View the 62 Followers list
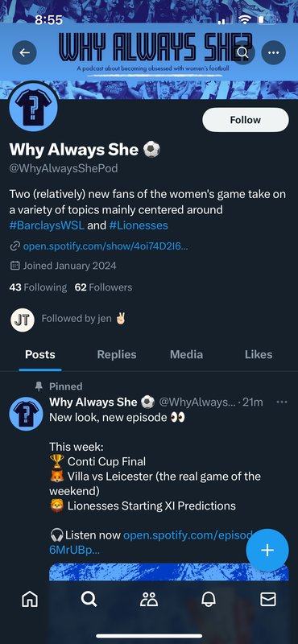The width and height of the screenshot is (298, 644). click(x=104, y=287)
